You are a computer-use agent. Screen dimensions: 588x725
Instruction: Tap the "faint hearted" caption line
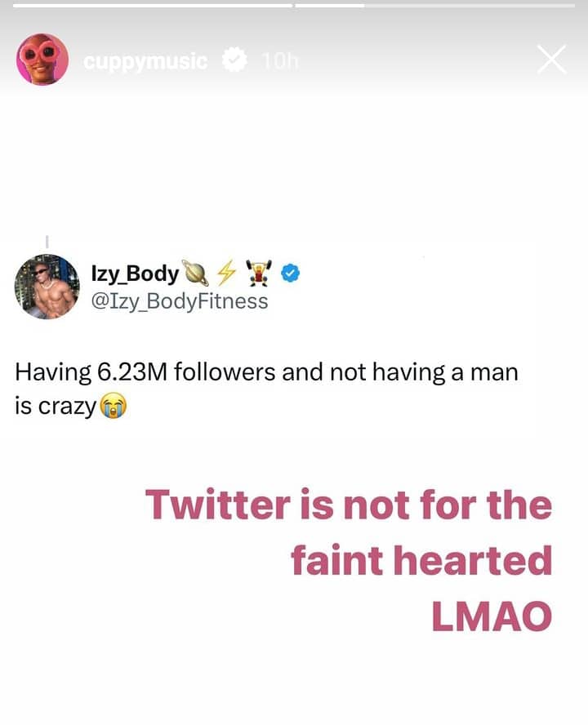[421, 561]
